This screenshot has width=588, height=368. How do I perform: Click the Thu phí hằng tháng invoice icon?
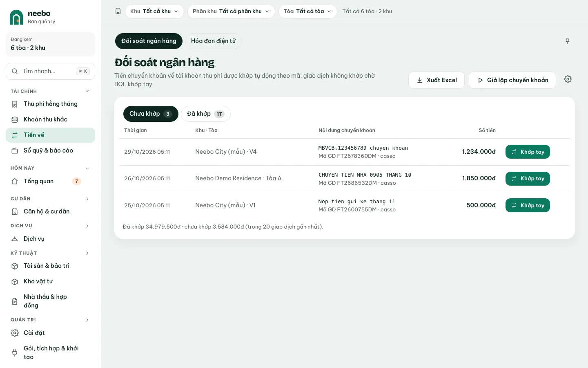pyautogui.click(x=15, y=104)
